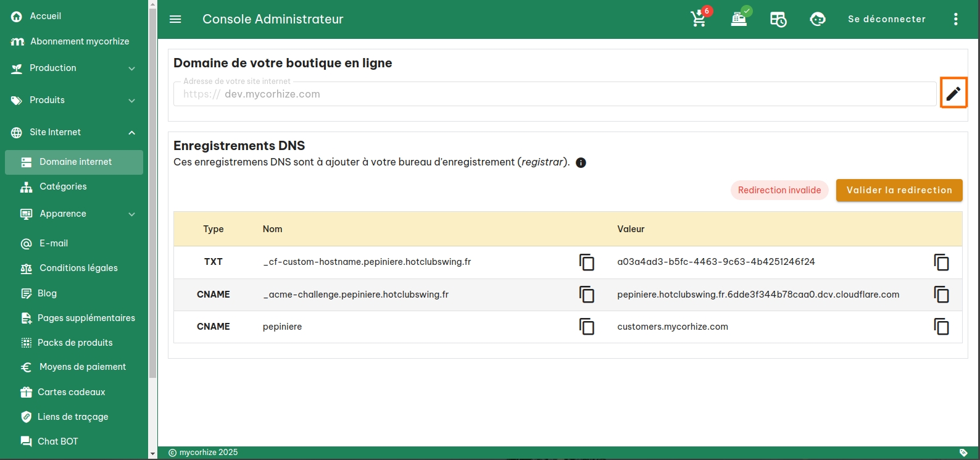Screen dimensions: 980x460
Task: Copy the _cf-custom-hostname record name
Action: [x=587, y=262]
